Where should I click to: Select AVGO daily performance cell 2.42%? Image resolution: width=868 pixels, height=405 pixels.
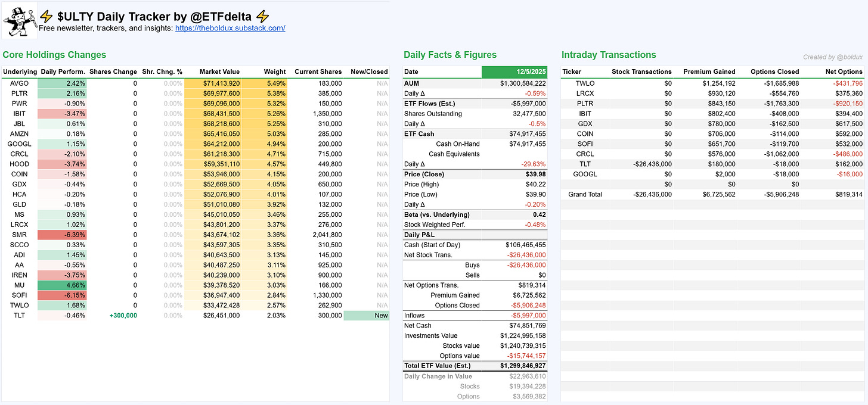[x=62, y=83]
